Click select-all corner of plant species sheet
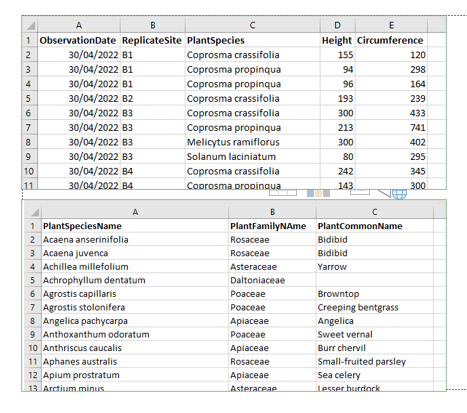The width and height of the screenshot is (467, 413). (x=33, y=212)
